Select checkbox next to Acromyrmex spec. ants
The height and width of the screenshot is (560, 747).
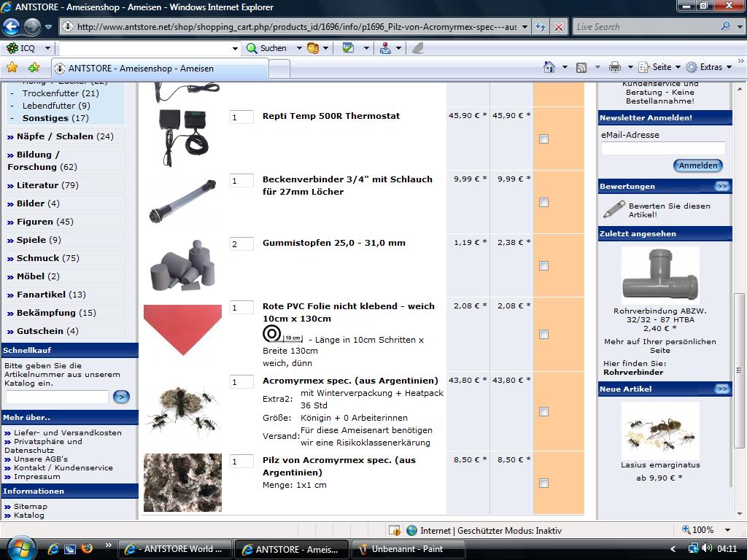543,411
